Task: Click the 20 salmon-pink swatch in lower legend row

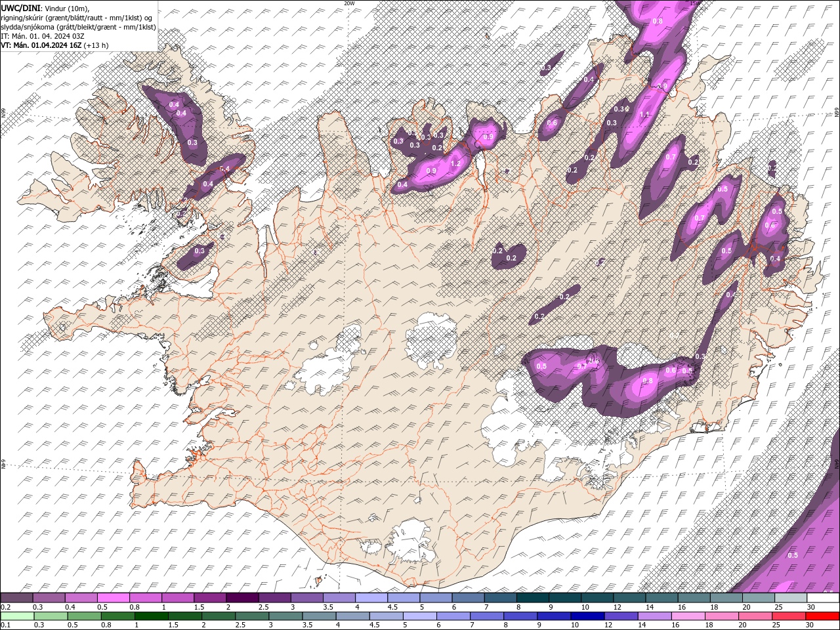Action: click(x=756, y=616)
